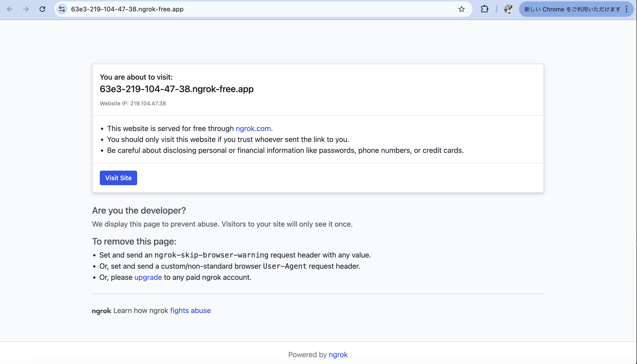Screen dimensions: 637x364
Task: Click the 63e3-219-104-47-38.ngrok-free.app heading
Action: pos(177,89)
